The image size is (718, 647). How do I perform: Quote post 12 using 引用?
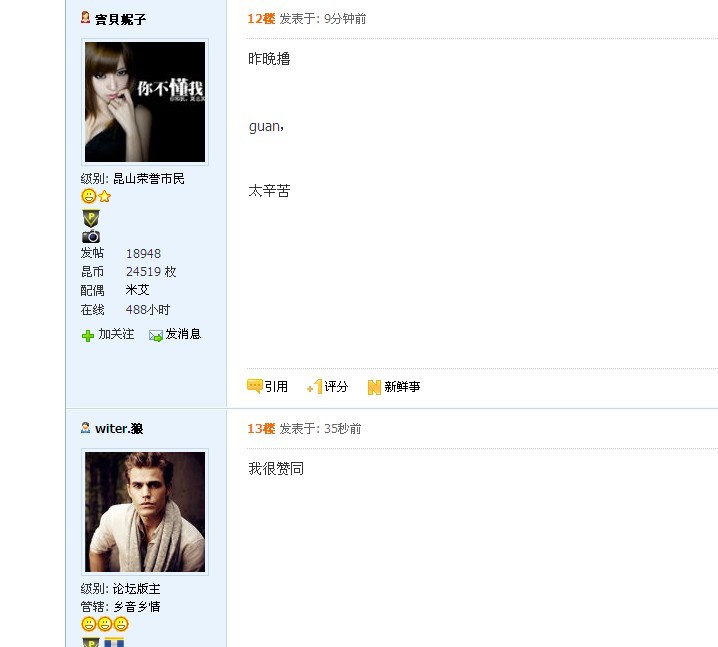click(x=276, y=386)
